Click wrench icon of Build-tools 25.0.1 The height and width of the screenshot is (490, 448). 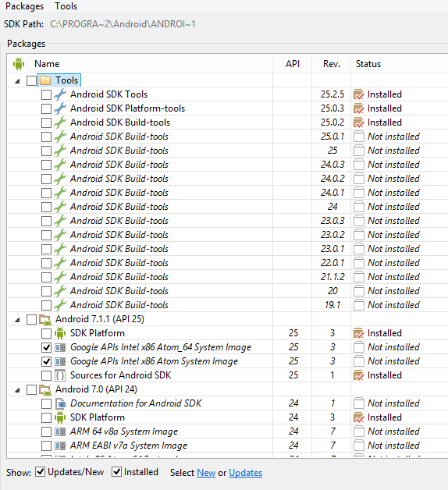pos(60,137)
